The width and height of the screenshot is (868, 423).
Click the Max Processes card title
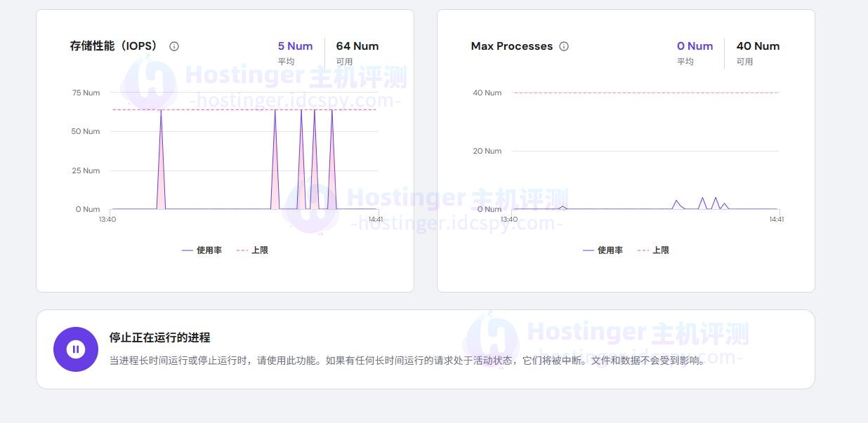[511, 46]
